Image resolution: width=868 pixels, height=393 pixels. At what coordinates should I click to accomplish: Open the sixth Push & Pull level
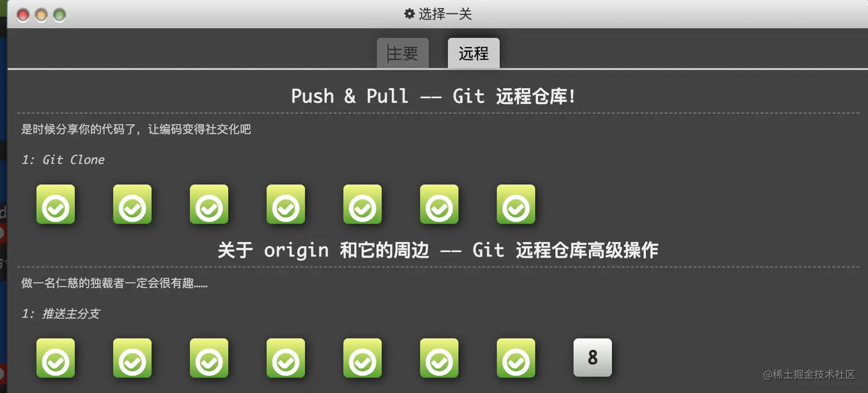point(439,204)
